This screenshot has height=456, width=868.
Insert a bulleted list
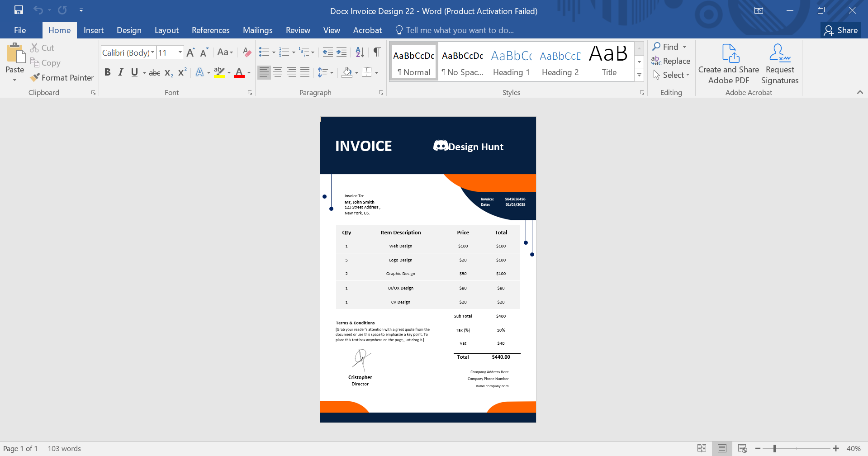264,52
